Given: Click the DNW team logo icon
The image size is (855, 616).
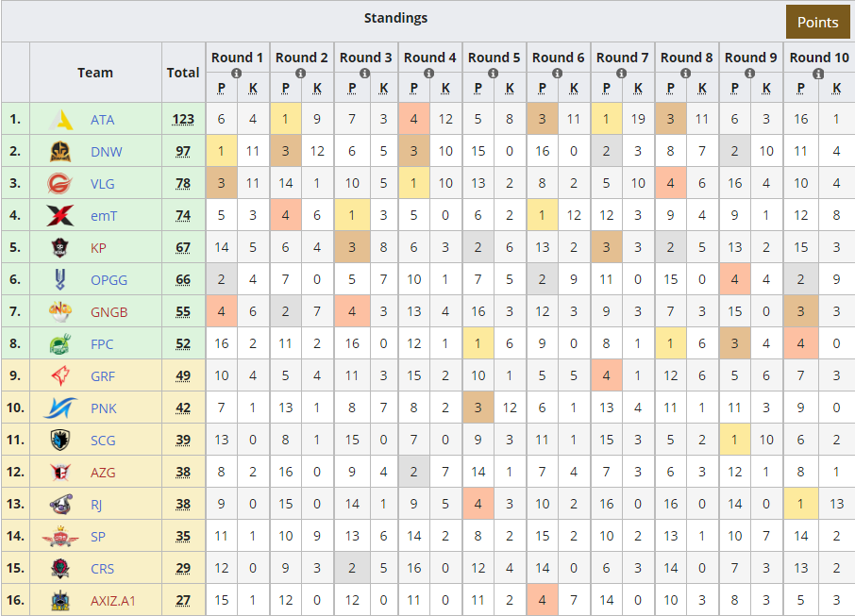Looking at the screenshot, I should coord(61,152).
